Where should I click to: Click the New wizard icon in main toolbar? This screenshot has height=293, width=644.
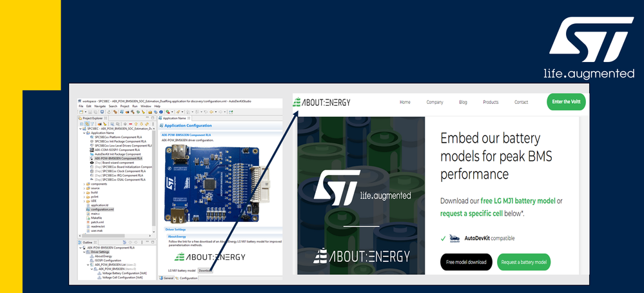pos(81,112)
